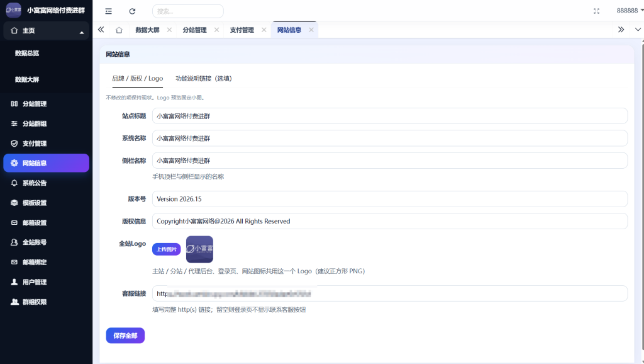Viewport: 644px width, 364px height.
Task: Click the 版本号 input field
Action: tap(390, 199)
